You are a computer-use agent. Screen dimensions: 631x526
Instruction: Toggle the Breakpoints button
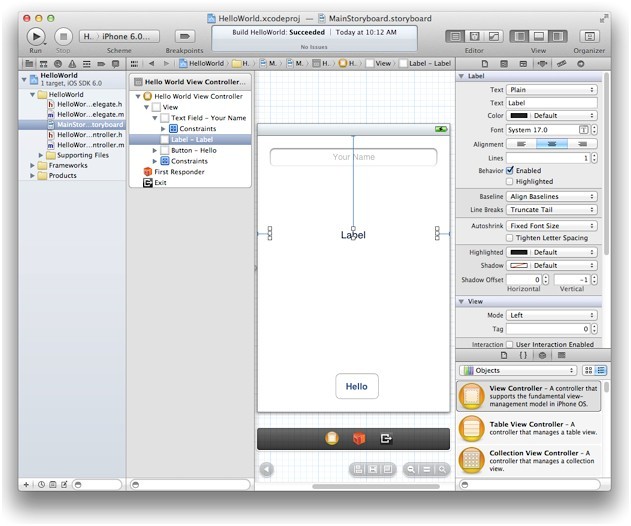click(183, 36)
